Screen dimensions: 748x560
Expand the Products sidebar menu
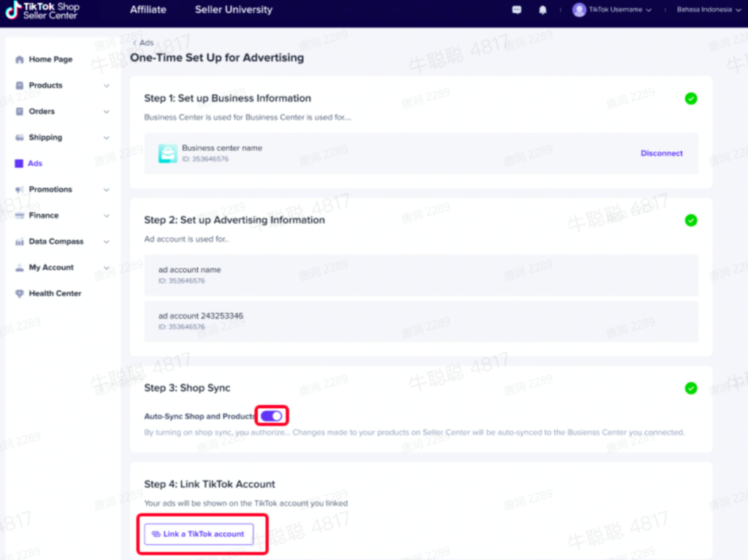107,85
